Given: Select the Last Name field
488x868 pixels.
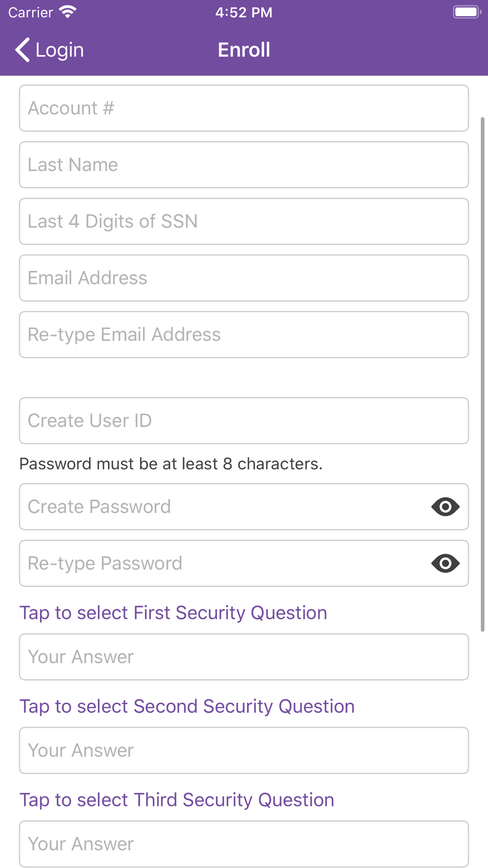Looking at the screenshot, I should (244, 165).
